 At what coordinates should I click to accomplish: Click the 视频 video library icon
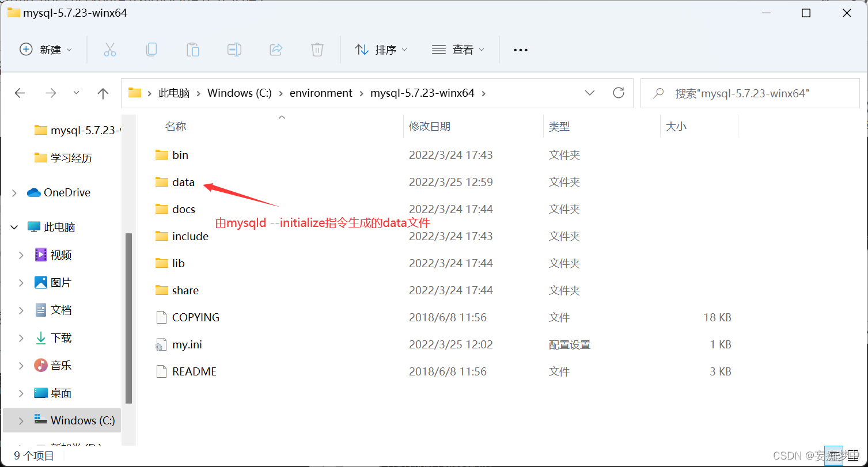coord(40,255)
